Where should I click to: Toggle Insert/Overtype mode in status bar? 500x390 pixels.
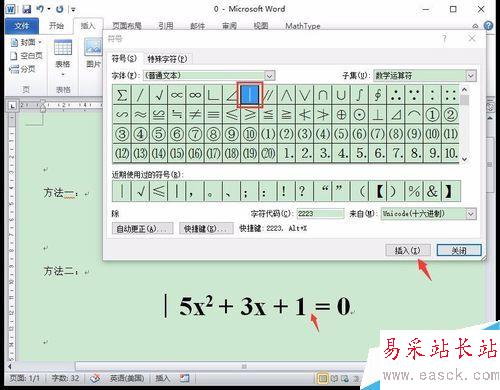tap(162, 378)
